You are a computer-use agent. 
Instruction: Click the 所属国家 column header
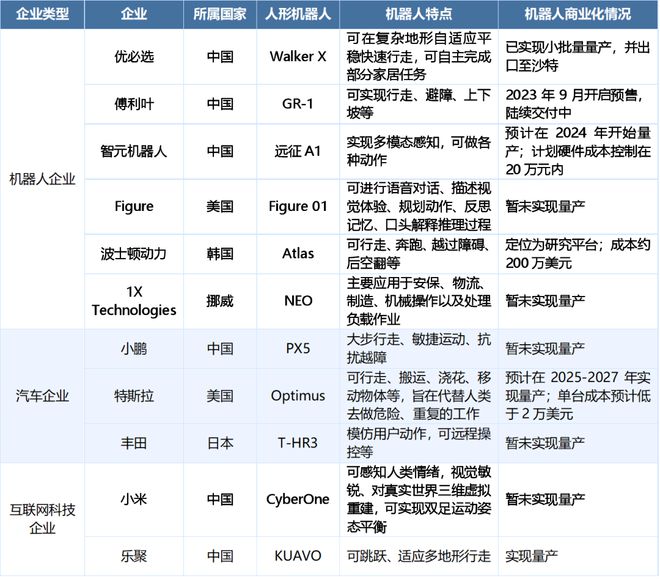tap(220, 14)
